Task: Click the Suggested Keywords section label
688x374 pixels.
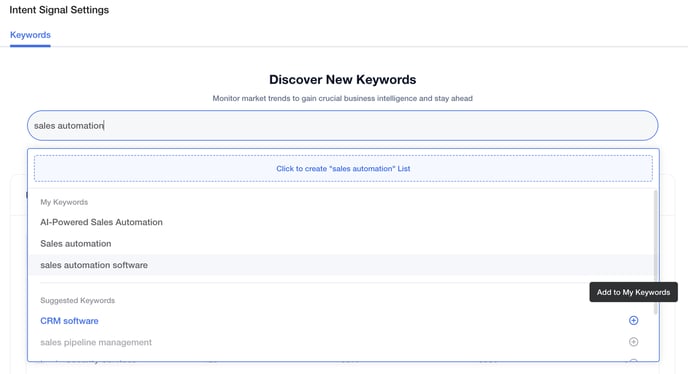Action: (78, 300)
